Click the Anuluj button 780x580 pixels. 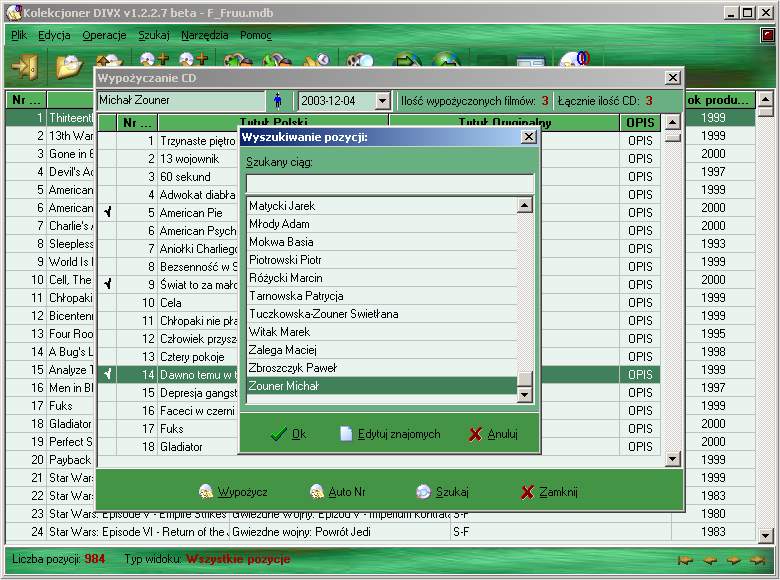492,434
